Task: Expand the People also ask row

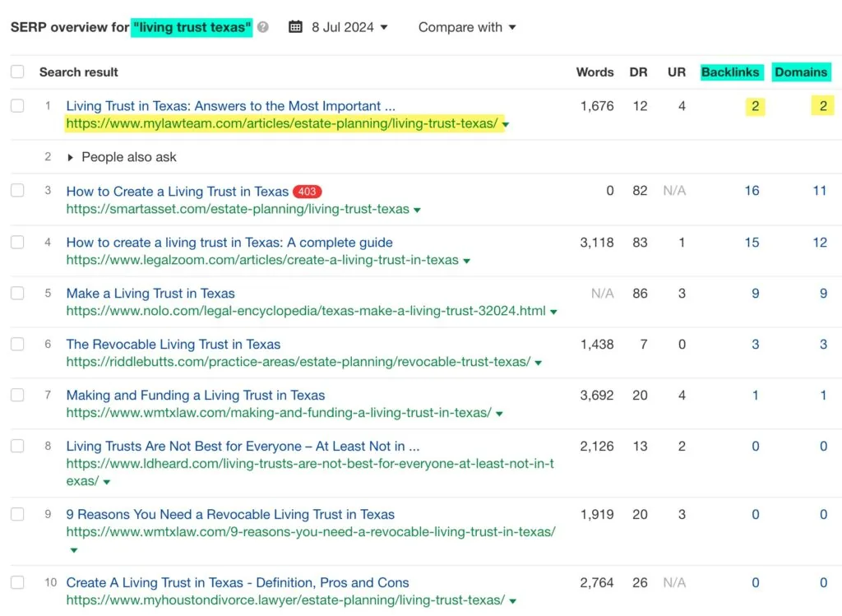Action: click(x=70, y=157)
